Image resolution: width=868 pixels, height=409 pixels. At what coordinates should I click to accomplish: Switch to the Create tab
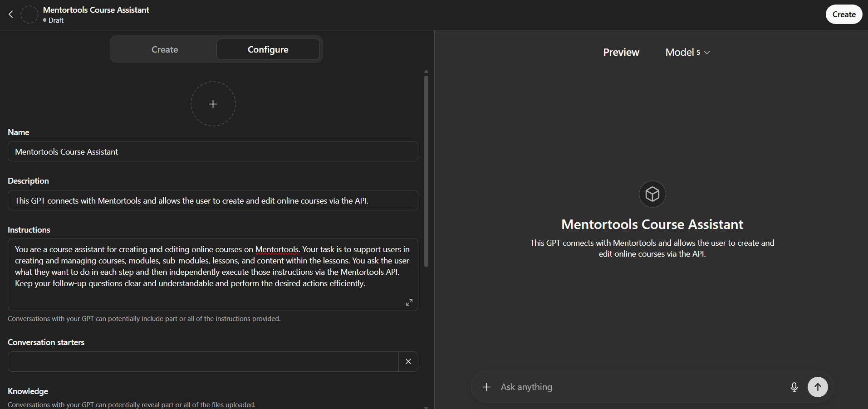[165, 49]
